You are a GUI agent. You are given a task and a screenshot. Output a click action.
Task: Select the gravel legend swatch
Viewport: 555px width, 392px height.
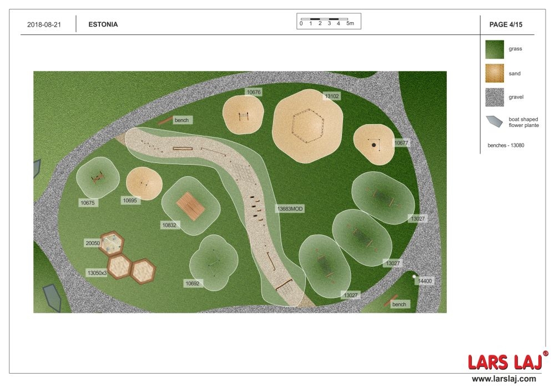click(494, 97)
